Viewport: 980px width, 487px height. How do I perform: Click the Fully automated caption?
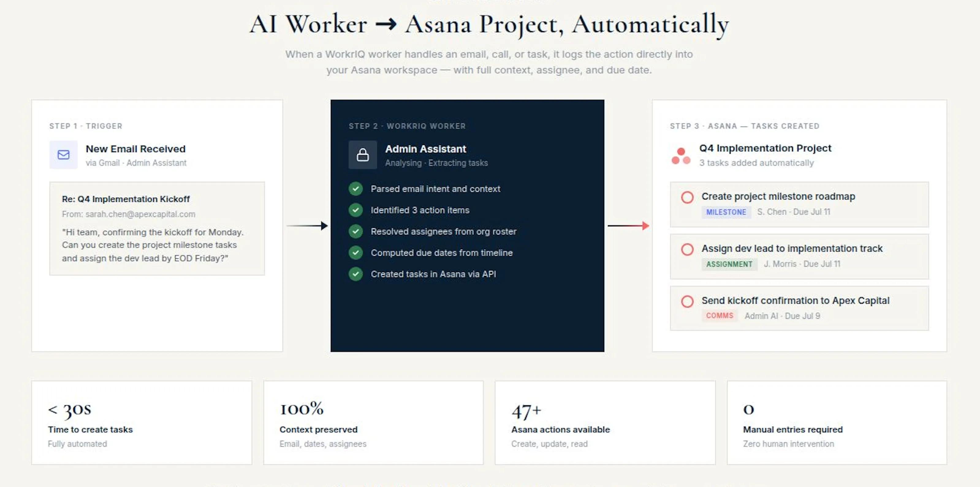[x=77, y=444]
